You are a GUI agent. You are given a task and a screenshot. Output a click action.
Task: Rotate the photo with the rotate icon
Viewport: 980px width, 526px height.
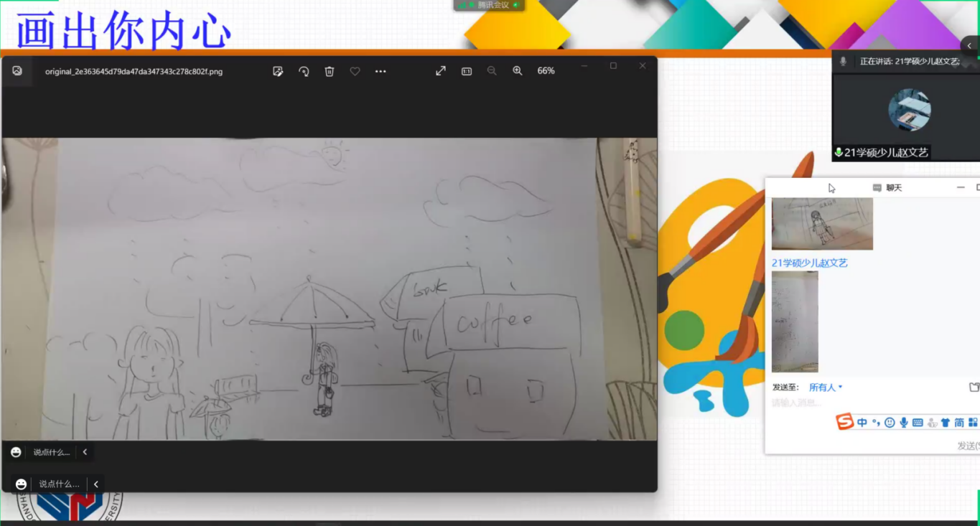(304, 71)
